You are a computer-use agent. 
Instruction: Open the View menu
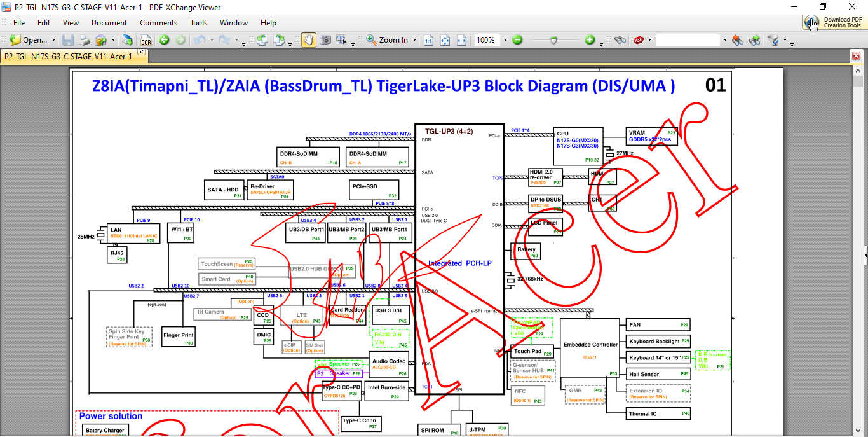[x=71, y=22]
